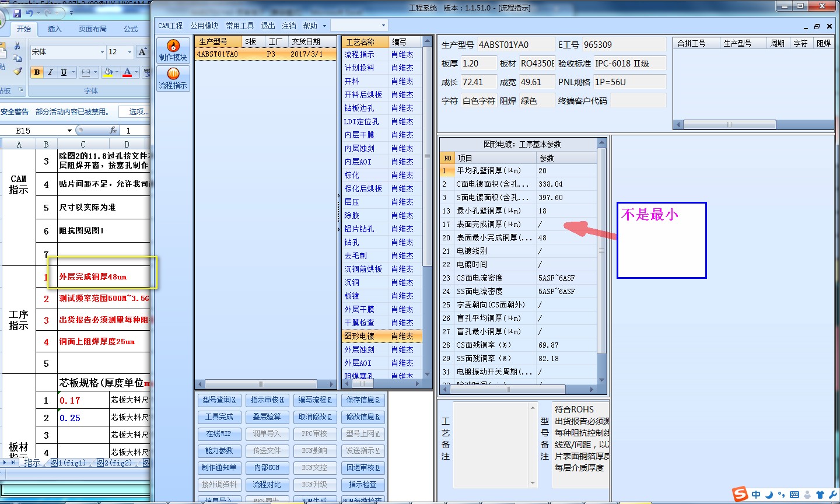Open the 公用模块 menu
The height and width of the screenshot is (504, 840).
[x=204, y=26]
